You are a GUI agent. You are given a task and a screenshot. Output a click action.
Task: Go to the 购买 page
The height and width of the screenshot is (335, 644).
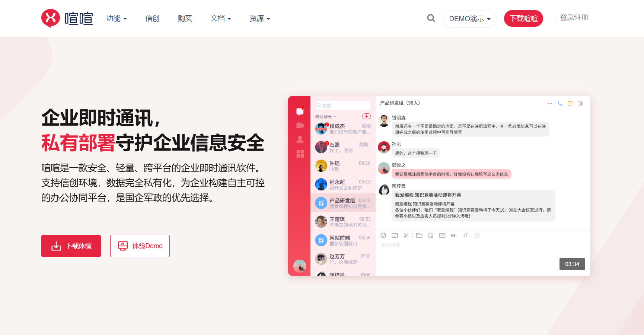tap(185, 18)
